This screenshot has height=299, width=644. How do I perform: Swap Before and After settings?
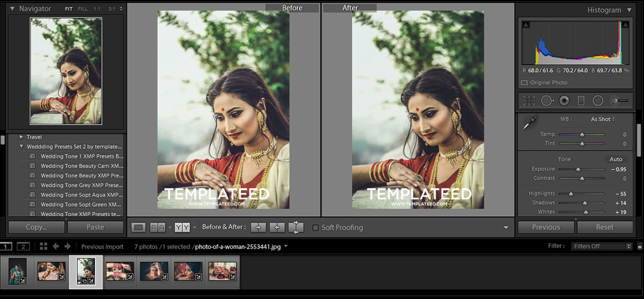(x=296, y=227)
